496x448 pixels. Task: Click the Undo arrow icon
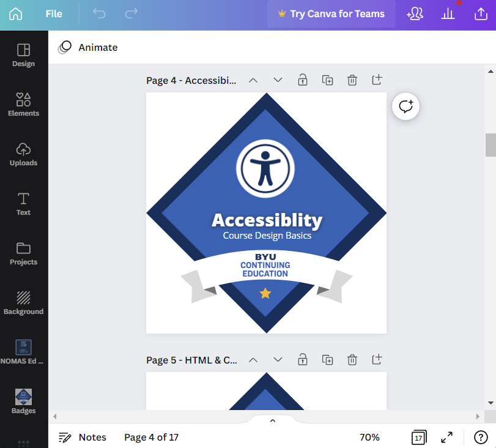(x=99, y=13)
